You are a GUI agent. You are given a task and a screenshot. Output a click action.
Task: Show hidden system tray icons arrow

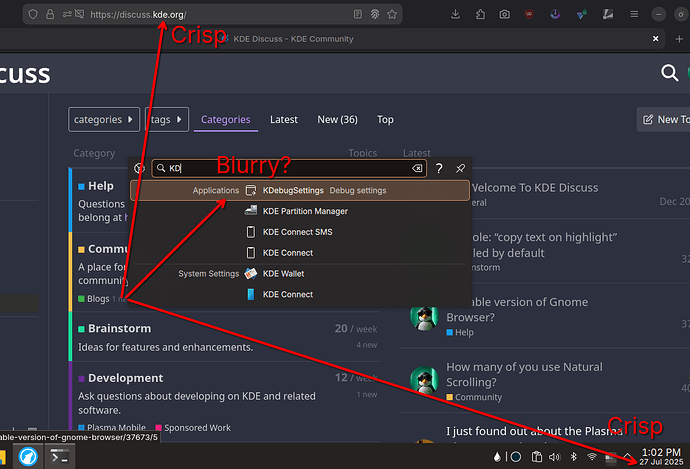coord(628,458)
